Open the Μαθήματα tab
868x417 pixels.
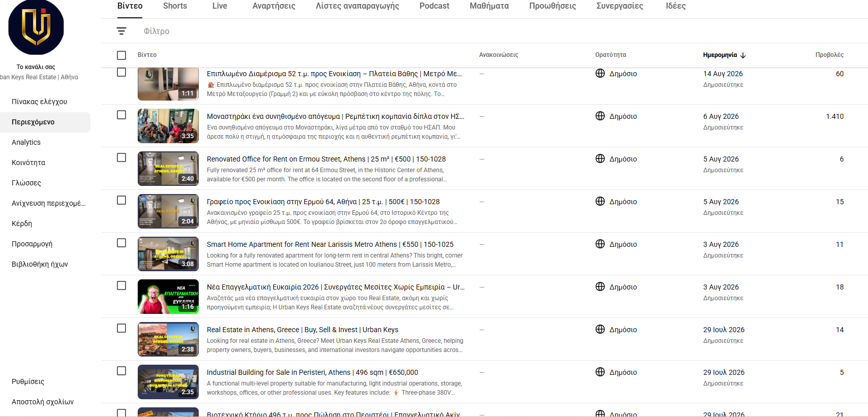(489, 6)
